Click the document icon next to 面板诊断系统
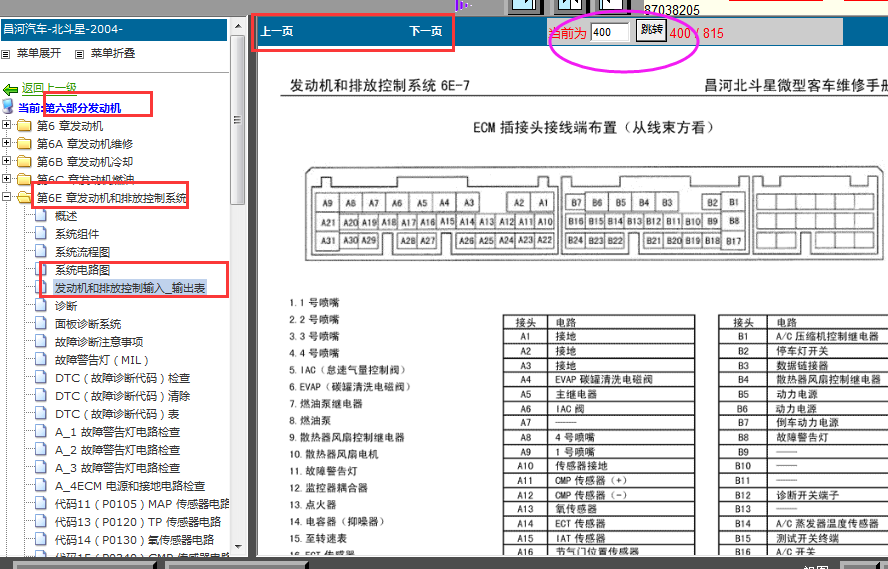888x569 pixels. (x=41, y=323)
